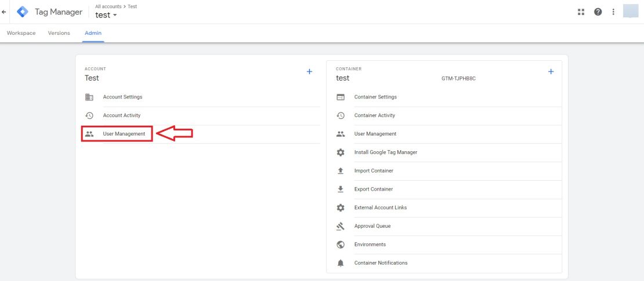
Task: Open the help question mark icon
Action: point(598,12)
